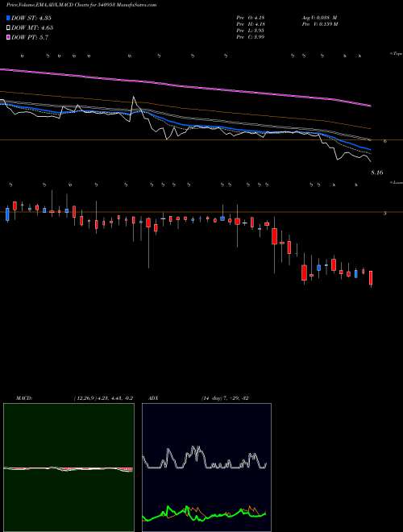Click the MACD panel title label
The image size is (403, 532).
[24, 397]
